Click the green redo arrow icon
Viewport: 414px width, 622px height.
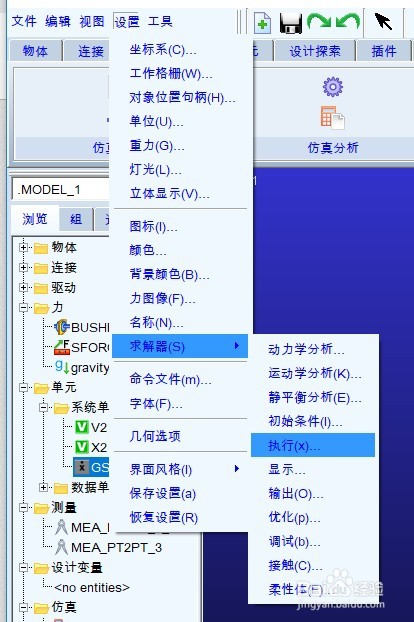click(x=319, y=21)
